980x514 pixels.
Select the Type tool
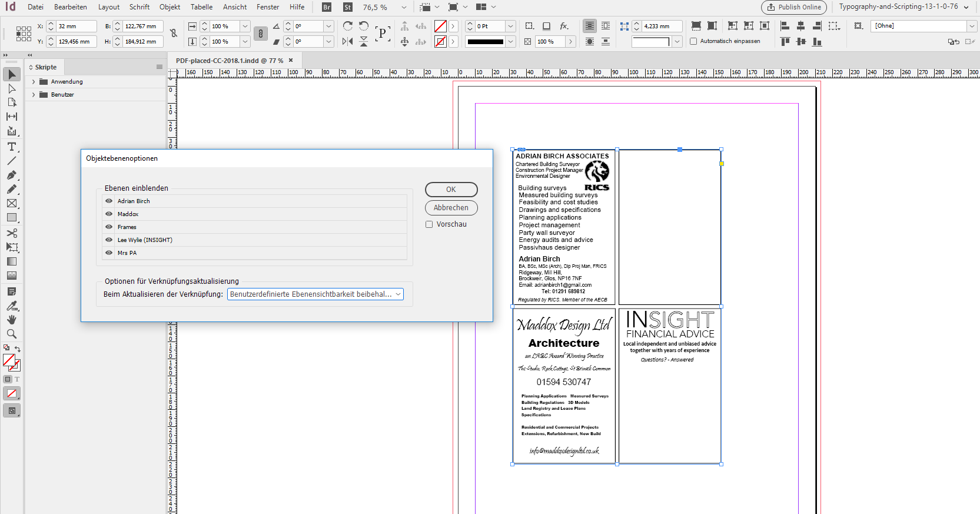pyautogui.click(x=12, y=147)
